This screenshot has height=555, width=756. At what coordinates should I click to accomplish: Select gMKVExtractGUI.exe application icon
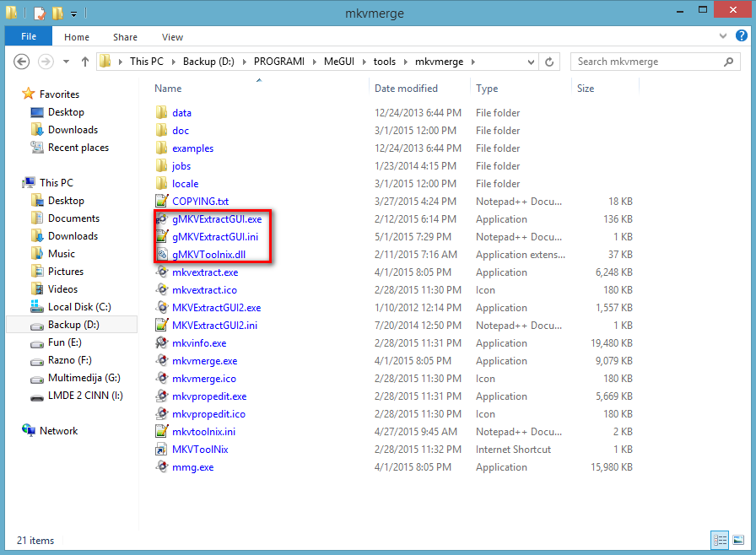pos(161,219)
